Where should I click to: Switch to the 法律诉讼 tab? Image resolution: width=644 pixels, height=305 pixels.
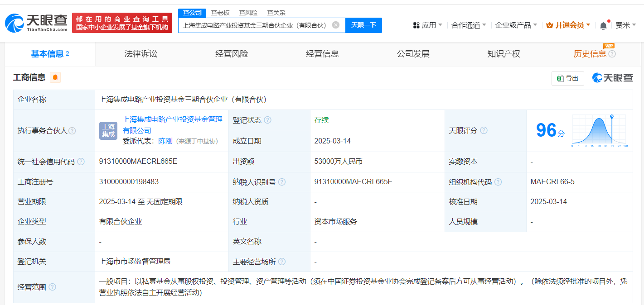pyautogui.click(x=141, y=54)
